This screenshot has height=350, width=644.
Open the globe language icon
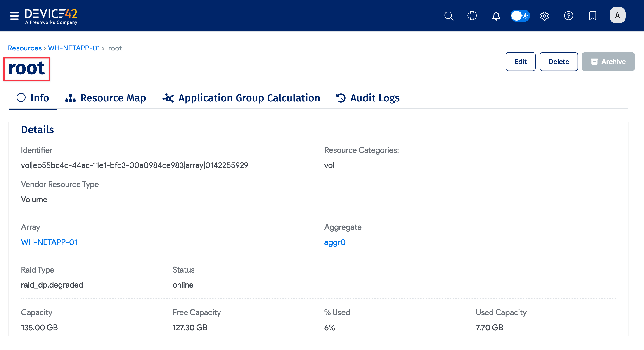(472, 16)
